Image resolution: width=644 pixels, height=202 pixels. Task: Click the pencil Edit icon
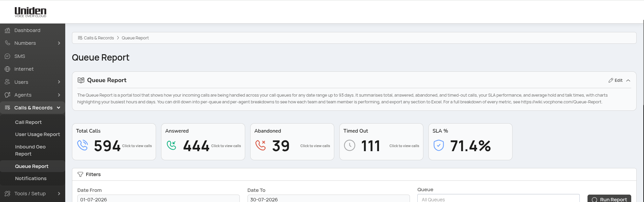(x=611, y=80)
